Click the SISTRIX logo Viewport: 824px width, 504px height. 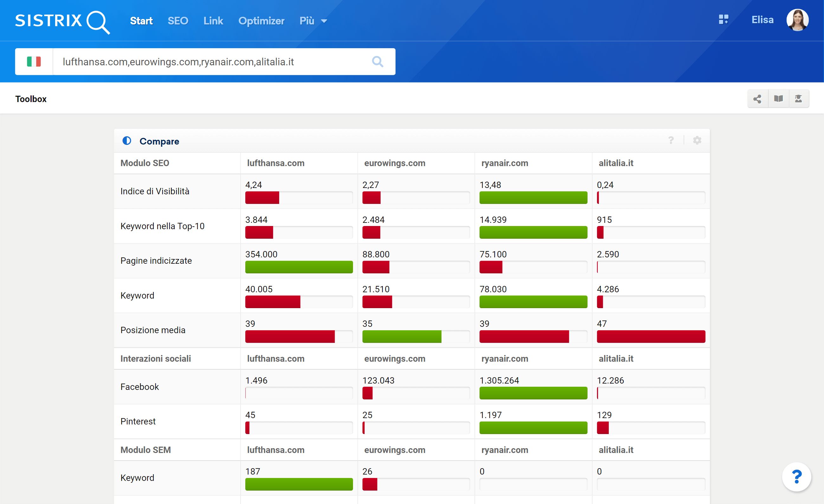pyautogui.click(x=62, y=21)
